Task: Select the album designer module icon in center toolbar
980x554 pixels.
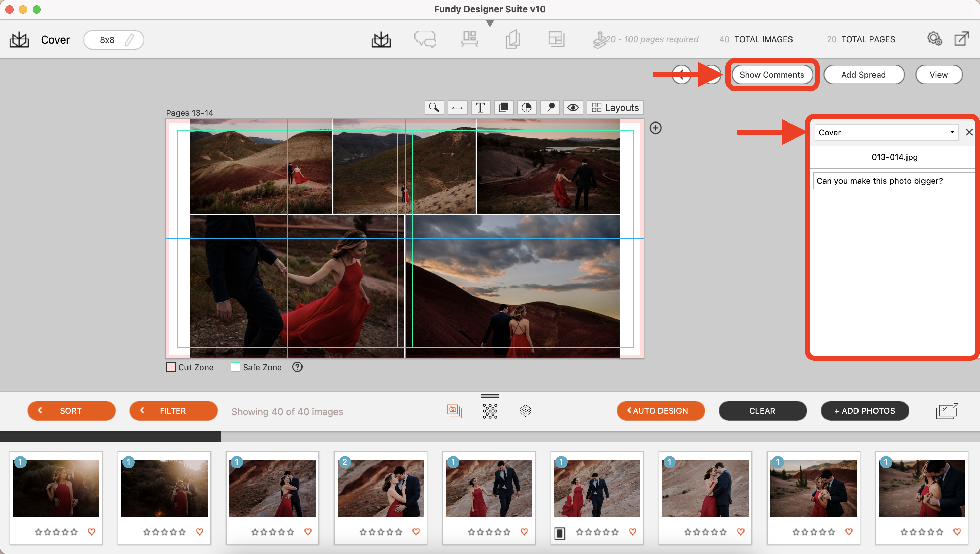Action: (381, 39)
